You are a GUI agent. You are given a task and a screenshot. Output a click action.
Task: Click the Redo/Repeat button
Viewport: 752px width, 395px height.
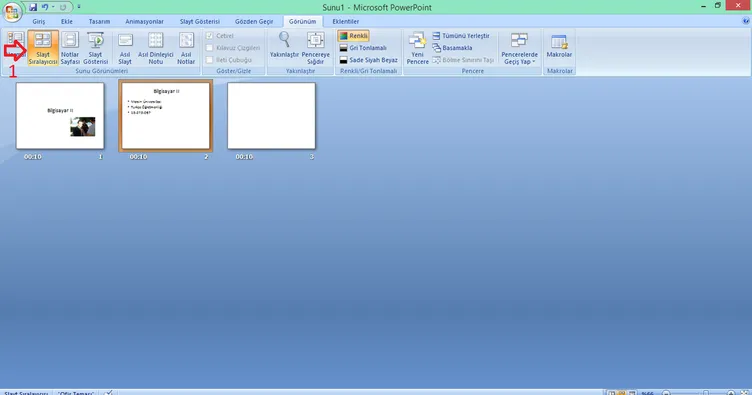click(63, 7)
